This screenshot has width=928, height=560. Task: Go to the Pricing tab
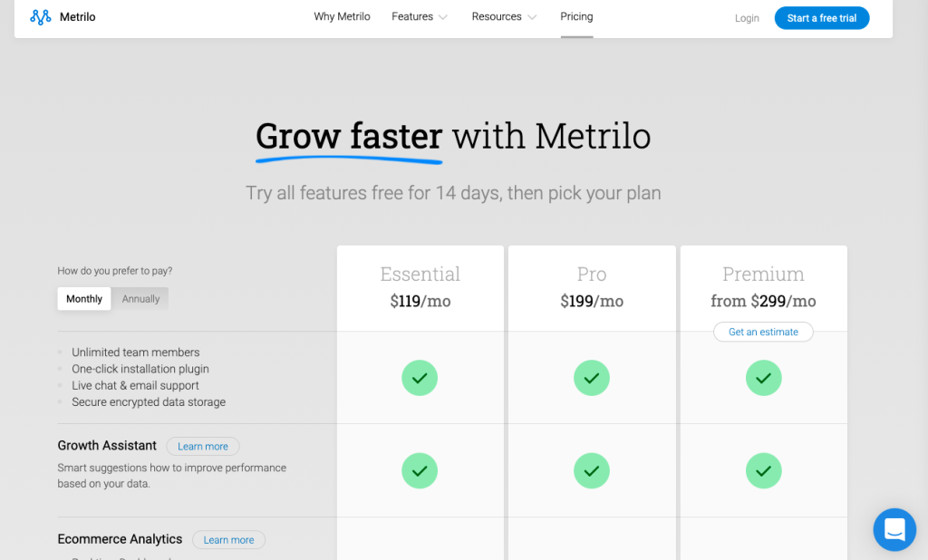tap(576, 17)
